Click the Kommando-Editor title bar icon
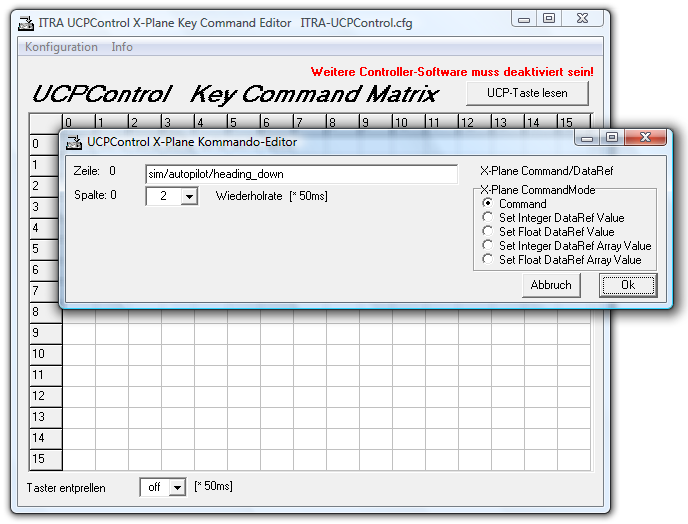This screenshot has width=688, height=524. 74,142
